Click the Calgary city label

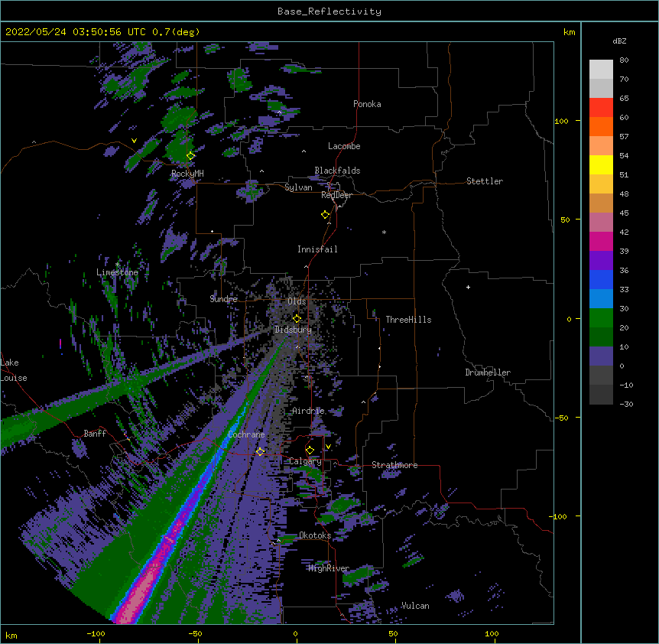pyautogui.click(x=305, y=461)
